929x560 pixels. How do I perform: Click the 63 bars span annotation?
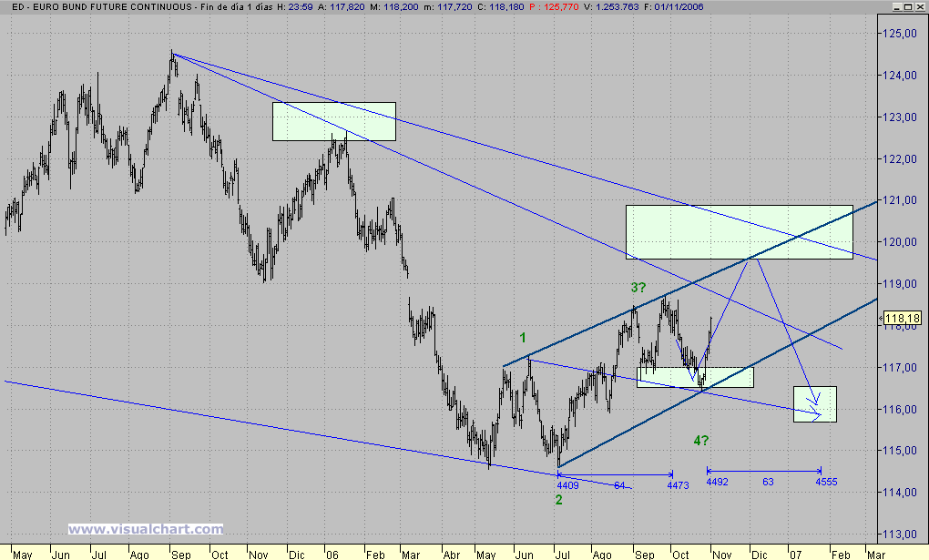coord(768,482)
